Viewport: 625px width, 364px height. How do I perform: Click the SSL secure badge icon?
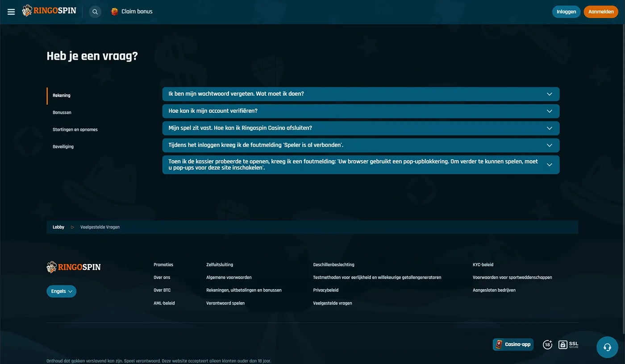point(568,344)
